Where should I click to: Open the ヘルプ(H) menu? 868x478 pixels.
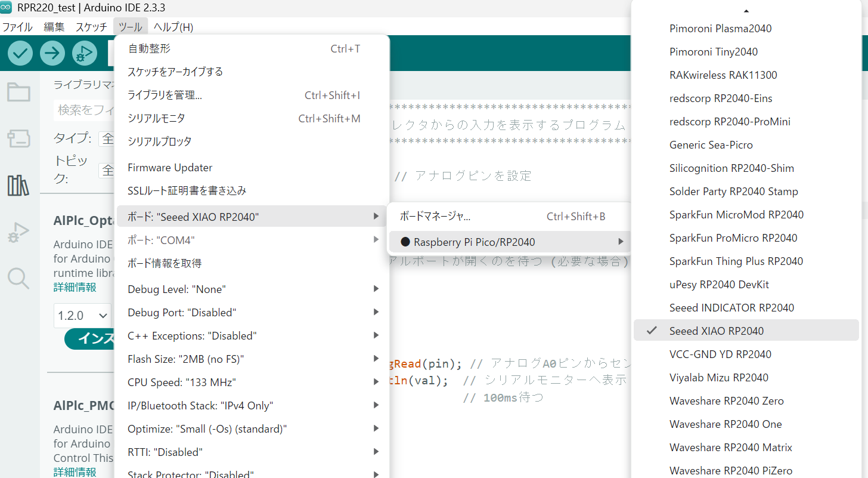pyautogui.click(x=173, y=27)
